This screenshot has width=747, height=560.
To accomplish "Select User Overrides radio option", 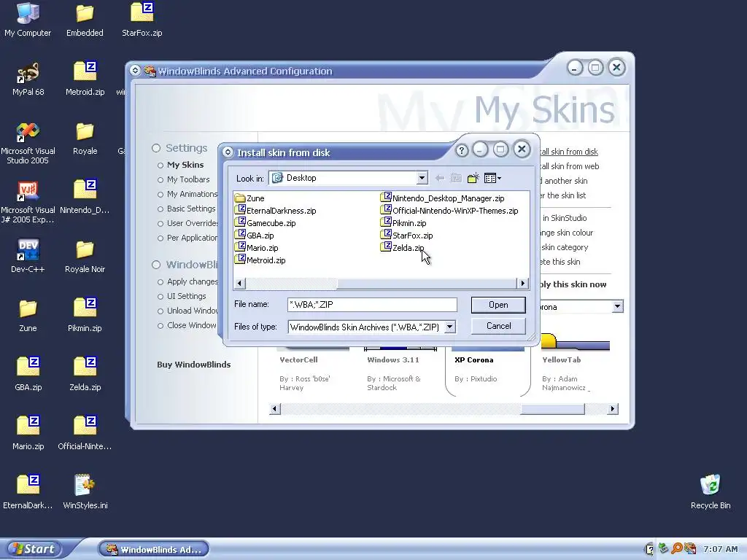I will pyautogui.click(x=187, y=223).
